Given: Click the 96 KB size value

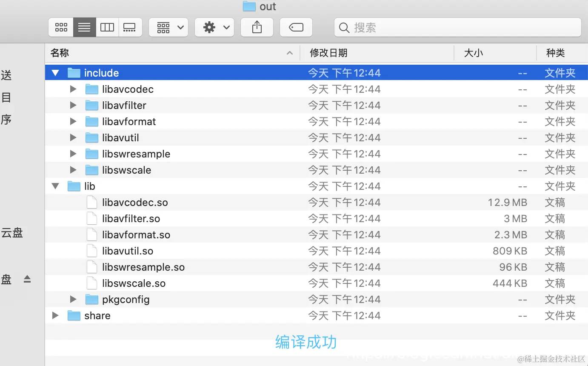Looking at the screenshot, I should click(x=514, y=267).
